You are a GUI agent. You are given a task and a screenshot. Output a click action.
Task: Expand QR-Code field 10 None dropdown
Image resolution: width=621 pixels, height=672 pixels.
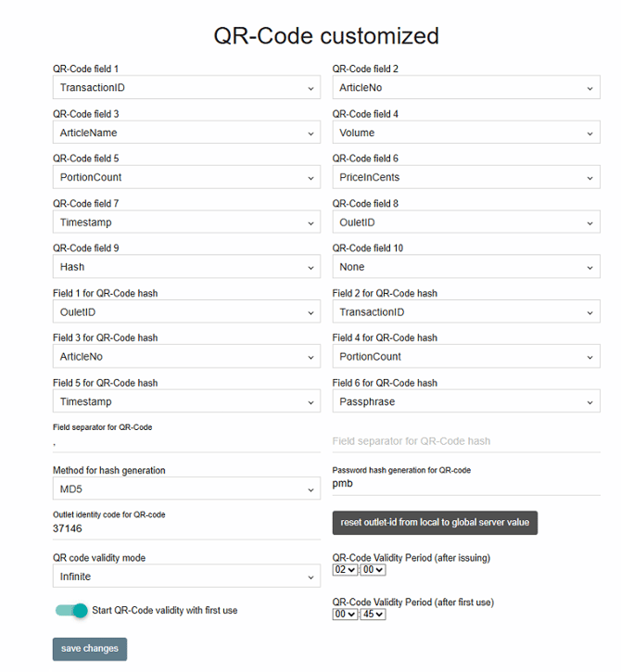point(465,267)
